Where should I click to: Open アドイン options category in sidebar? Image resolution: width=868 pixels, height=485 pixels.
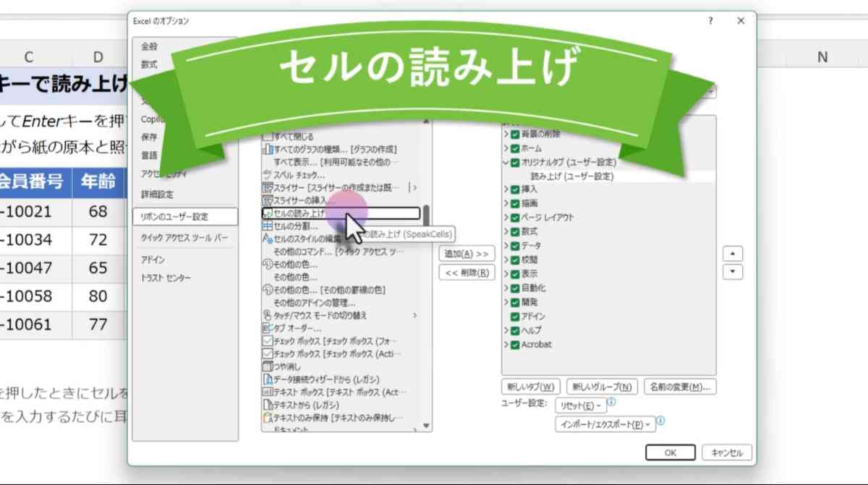(153, 259)
